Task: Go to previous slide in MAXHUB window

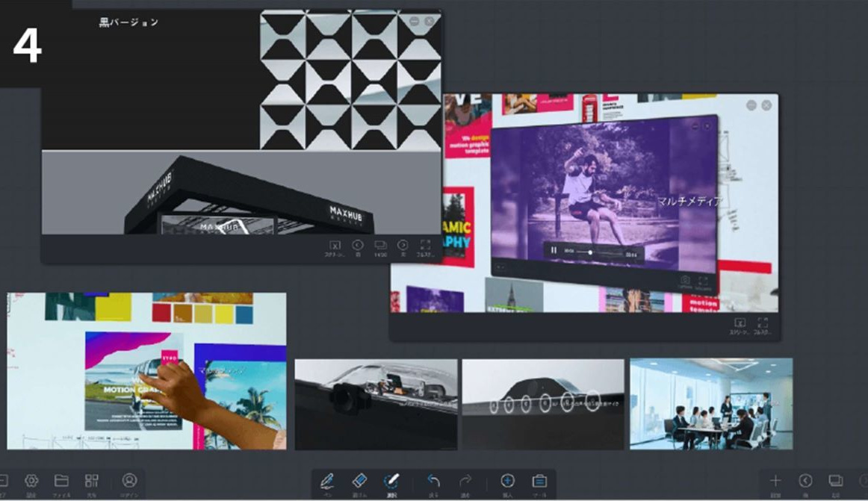Action: tap(358, 245)
